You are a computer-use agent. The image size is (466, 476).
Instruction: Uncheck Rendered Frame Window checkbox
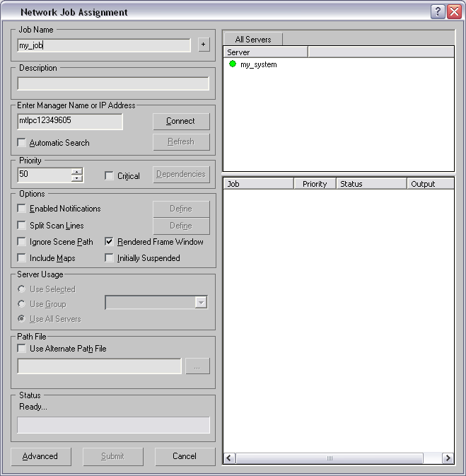point(109,242)
